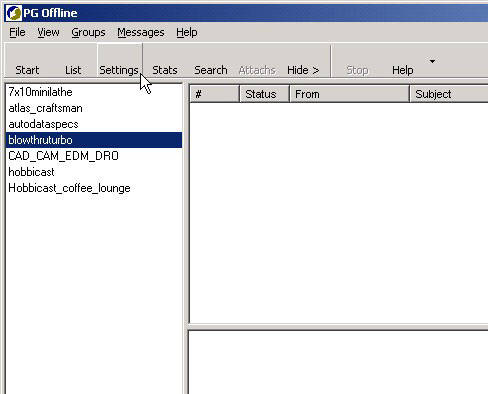Sort by the # column header
The width and height of the screenshot is (488, 394).
point(214,94)
